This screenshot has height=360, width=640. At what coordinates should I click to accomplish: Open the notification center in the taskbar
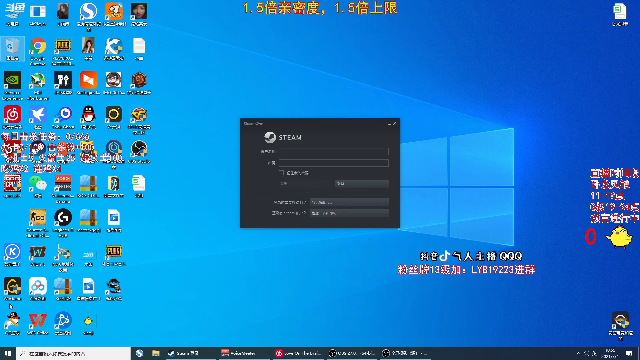[x=629, y=353]
